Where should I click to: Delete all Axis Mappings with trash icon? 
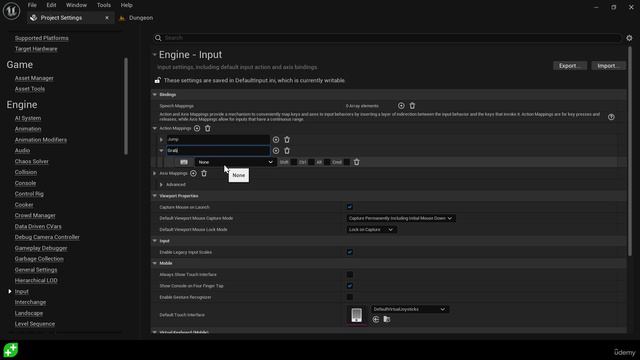204,173
